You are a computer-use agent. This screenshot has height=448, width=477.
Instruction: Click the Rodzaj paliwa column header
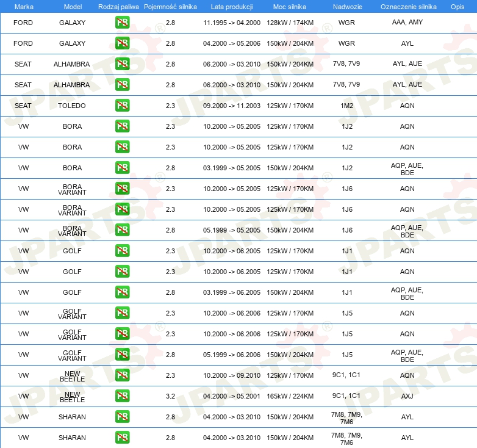(118, 7)
